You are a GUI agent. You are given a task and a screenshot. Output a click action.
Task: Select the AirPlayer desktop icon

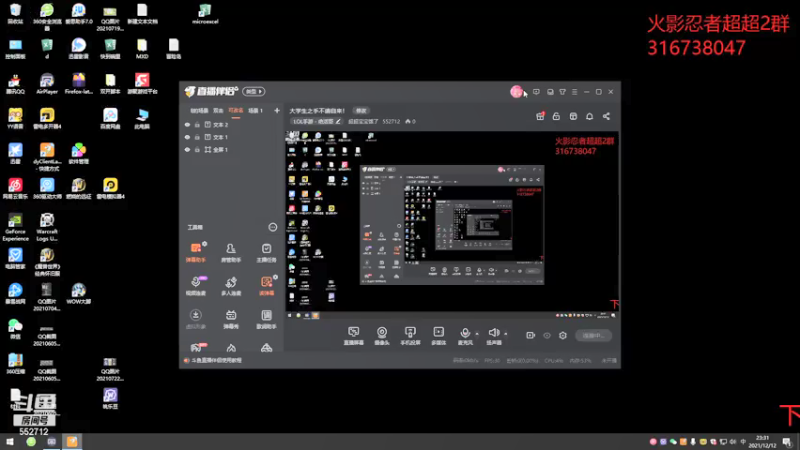(47, 84)
